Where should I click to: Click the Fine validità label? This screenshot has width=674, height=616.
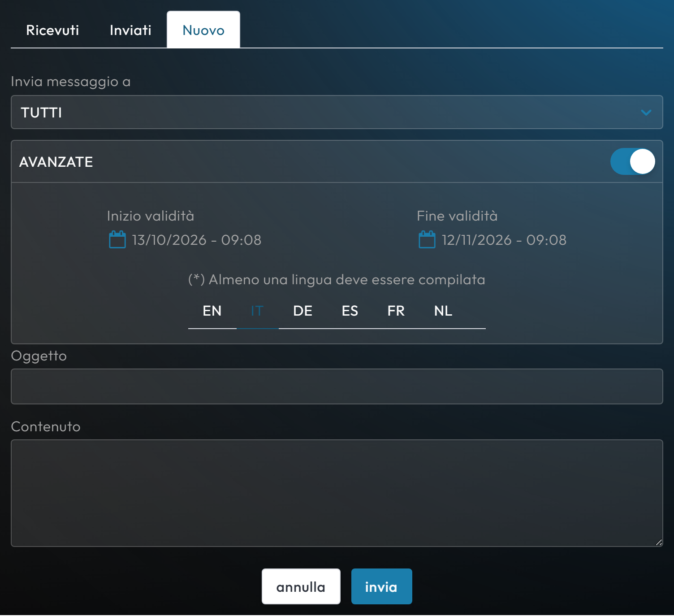[457, 216]
